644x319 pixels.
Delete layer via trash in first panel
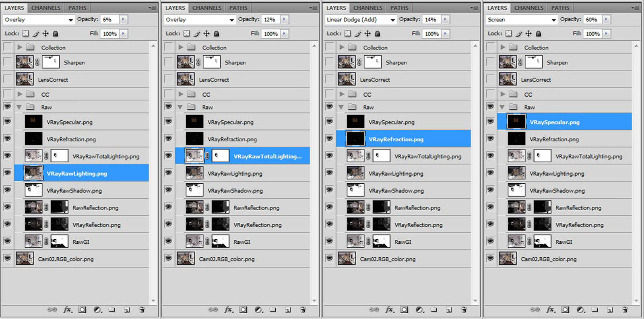(142, 310)
